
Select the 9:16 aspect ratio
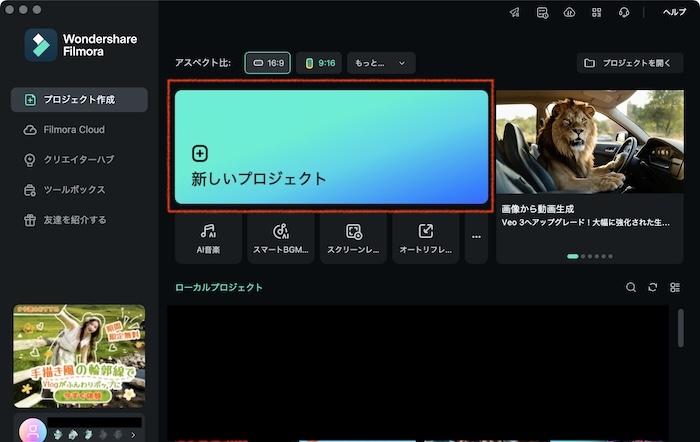click(x=320, y=63)
